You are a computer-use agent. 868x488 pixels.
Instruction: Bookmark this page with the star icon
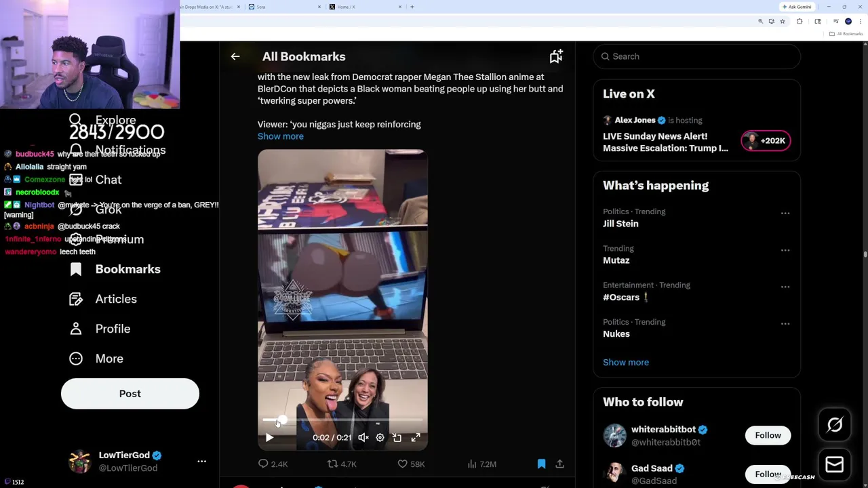click(783, 22)
